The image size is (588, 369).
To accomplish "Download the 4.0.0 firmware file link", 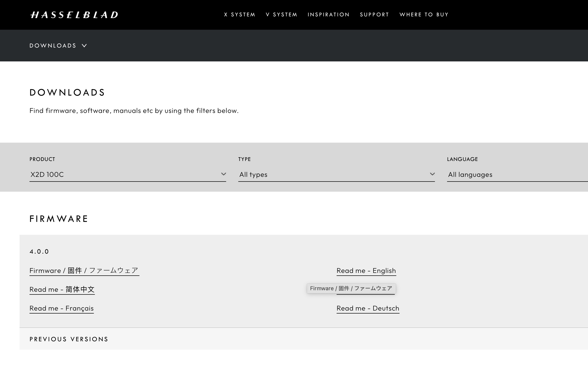I will click(84, 270).
